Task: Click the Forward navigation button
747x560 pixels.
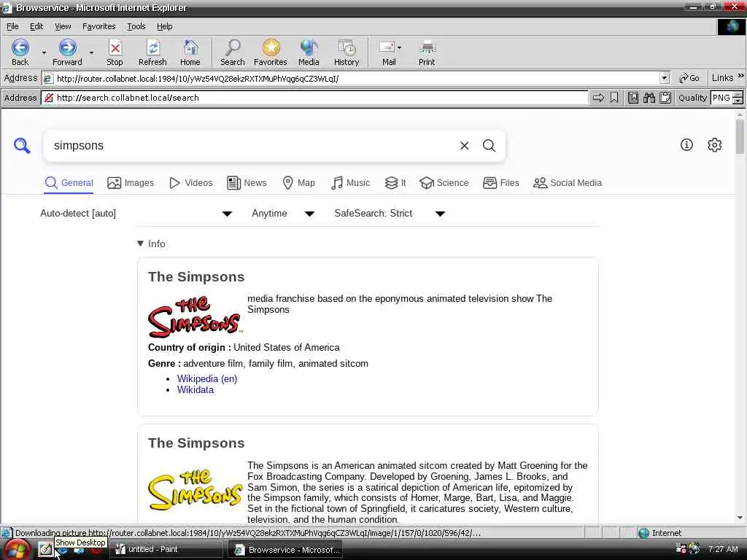Action: 67,52
